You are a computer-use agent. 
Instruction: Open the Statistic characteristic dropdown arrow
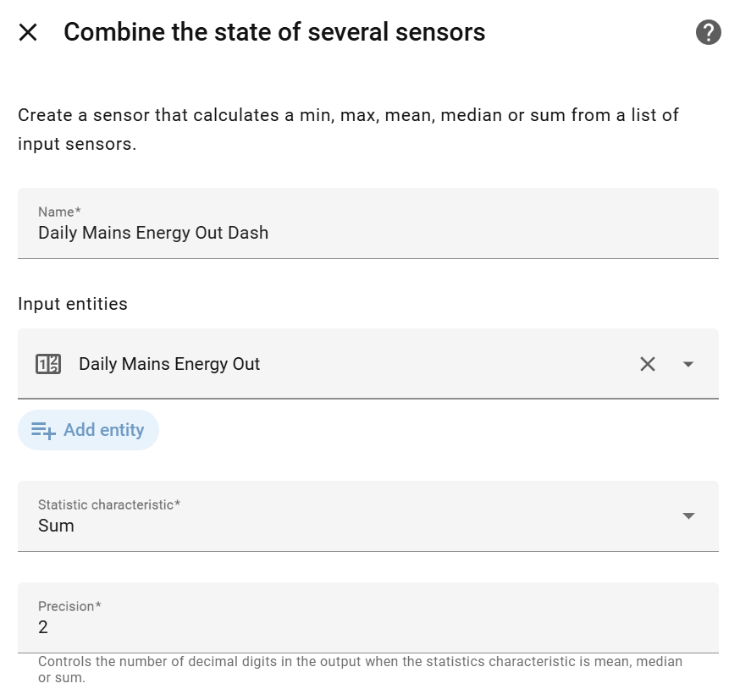pos(688,516)
